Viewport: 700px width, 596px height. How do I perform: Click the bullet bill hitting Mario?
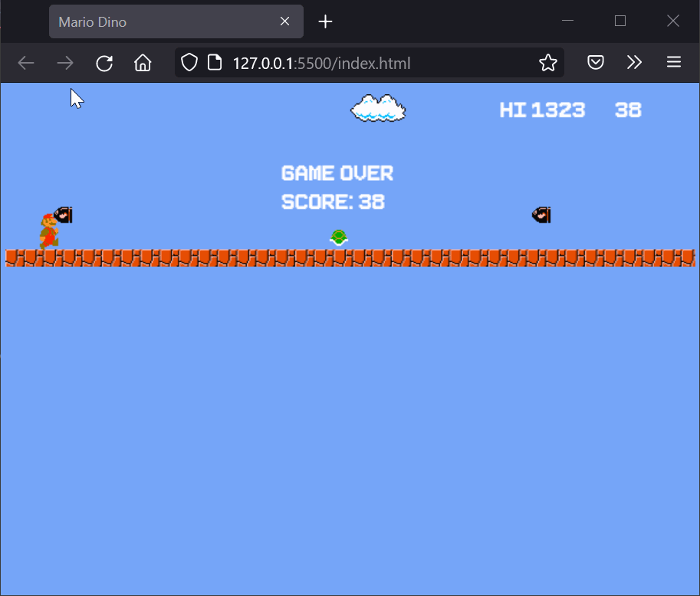pyautogui.click(x=63, y=215)
